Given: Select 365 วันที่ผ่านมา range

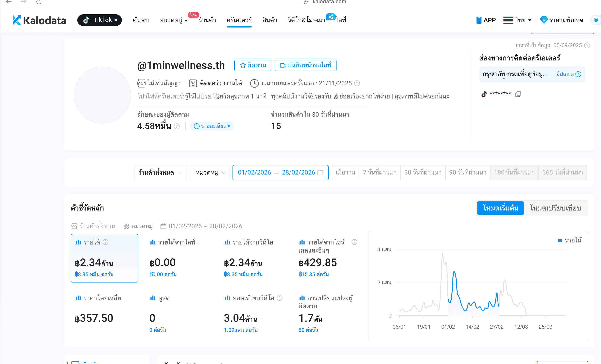Looking at the screenshot, I should tap(563, 173).
